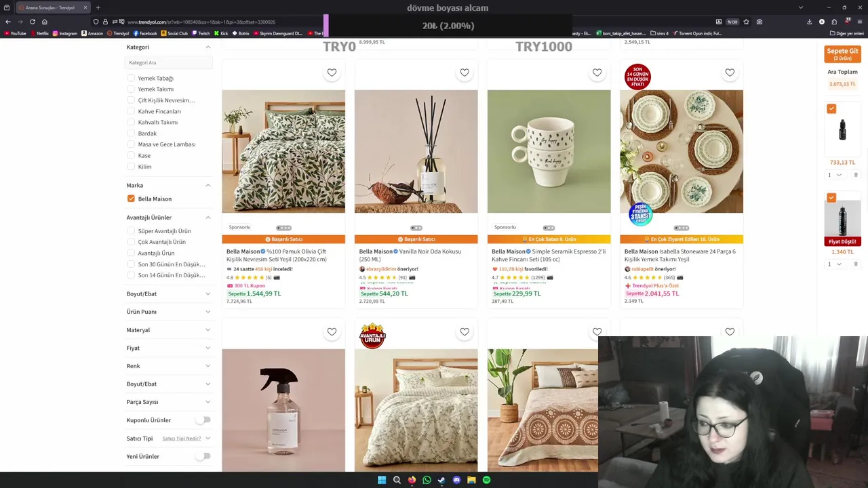Bookmark this page with star icon
The height and width of the screenshot is (488, 868).
[x=746, y=22]
